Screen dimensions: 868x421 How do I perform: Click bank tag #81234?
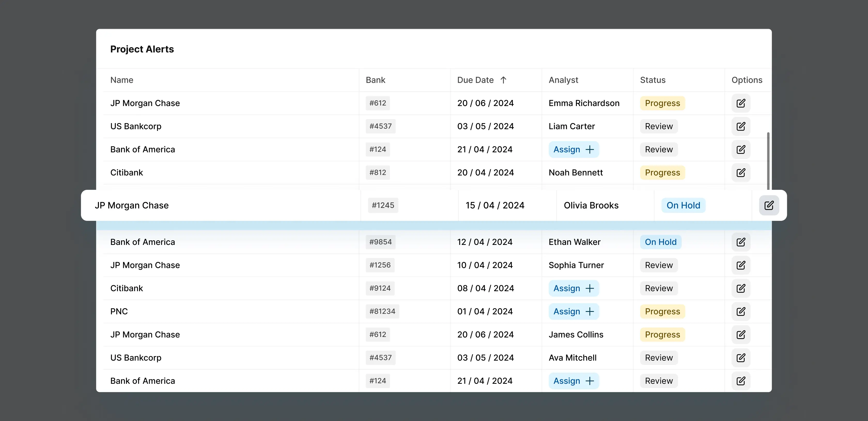coord(382,312)
